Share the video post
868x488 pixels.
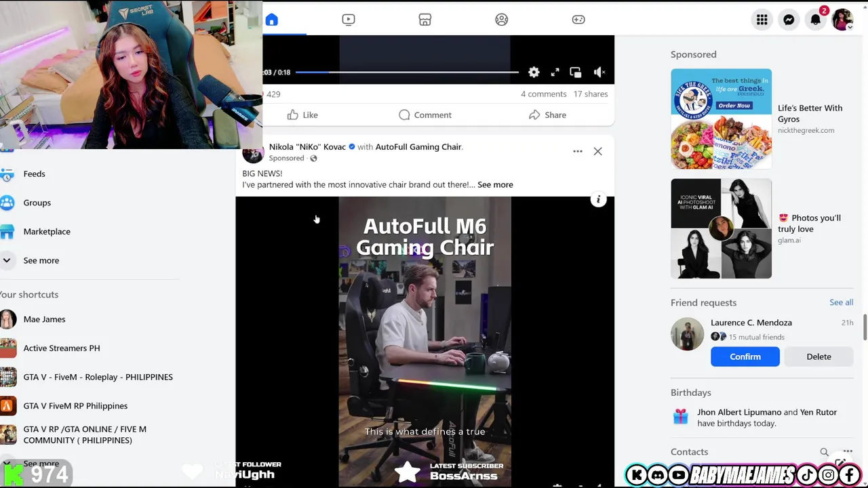tap(548, 115)
